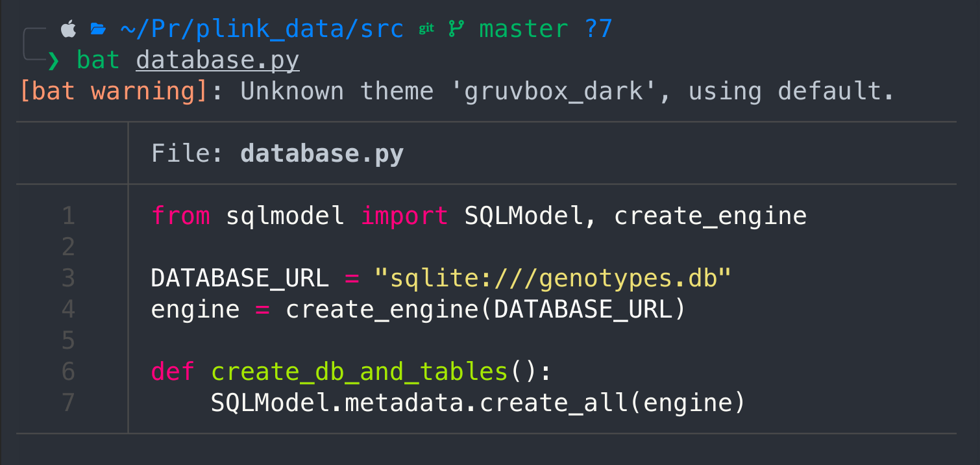Click line number 7 in the gutter

[x=68, y=402]
